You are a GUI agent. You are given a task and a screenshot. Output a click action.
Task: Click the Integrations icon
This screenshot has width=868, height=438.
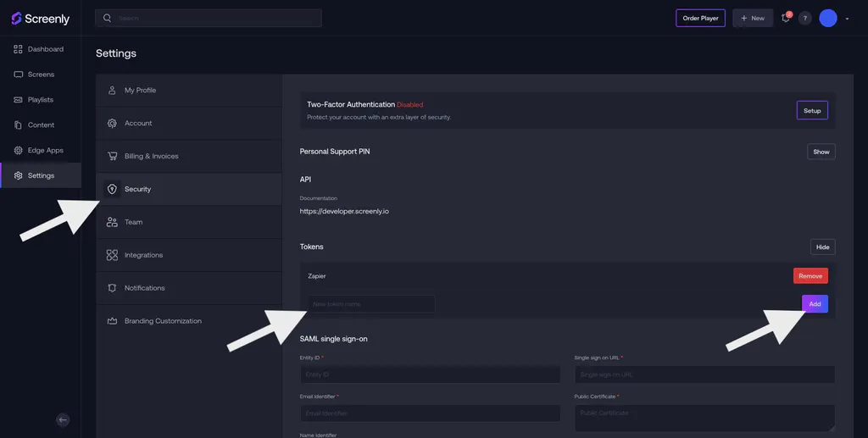pos(112,255)
